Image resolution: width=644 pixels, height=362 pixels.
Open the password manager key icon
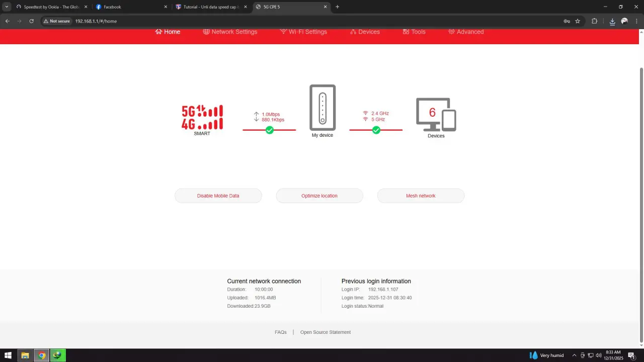[x=567, y=21]
